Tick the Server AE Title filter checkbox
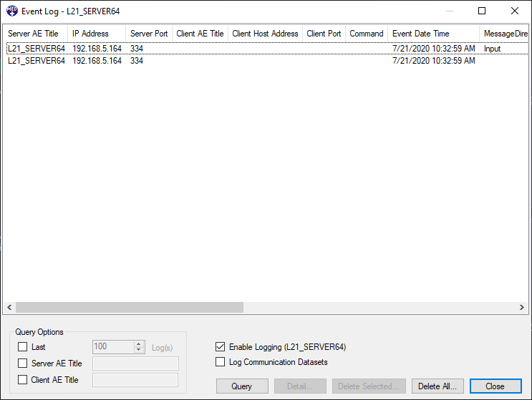The image size is (532, 400). pos(23,364)
